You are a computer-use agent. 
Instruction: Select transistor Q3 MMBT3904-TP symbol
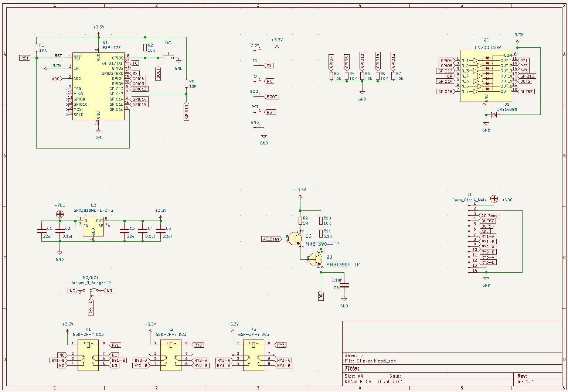316,259
